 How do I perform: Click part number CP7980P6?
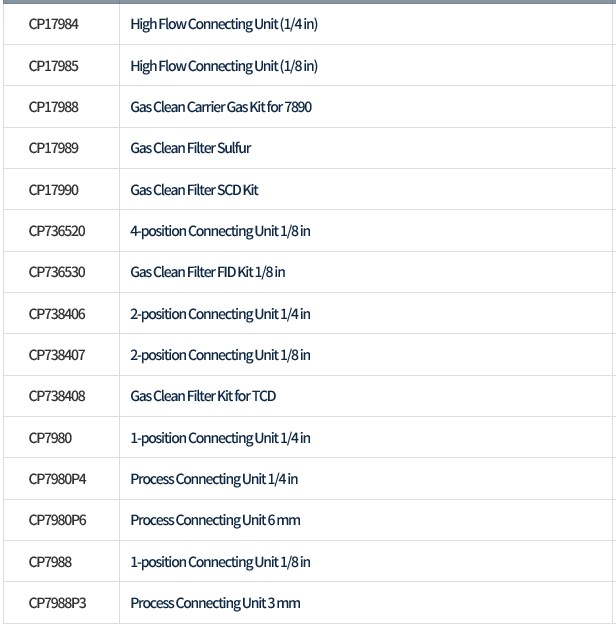(x=58, y=520)
